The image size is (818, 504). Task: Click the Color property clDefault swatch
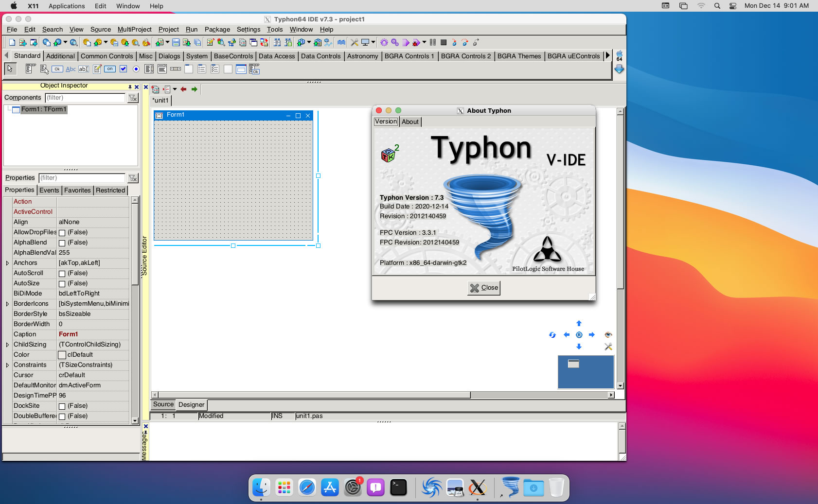(x=62, y=355)
